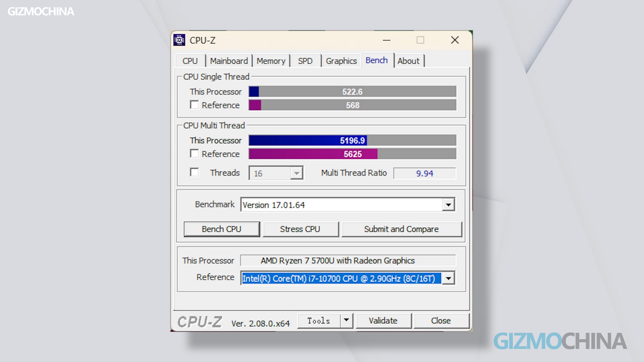This screenshot has height=362, width=644.
Task: Open the About tab
Action: (x=409, y=61)
